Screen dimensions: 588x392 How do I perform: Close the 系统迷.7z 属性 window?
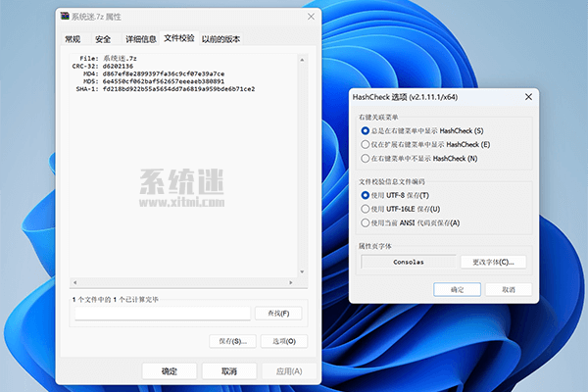311,17
